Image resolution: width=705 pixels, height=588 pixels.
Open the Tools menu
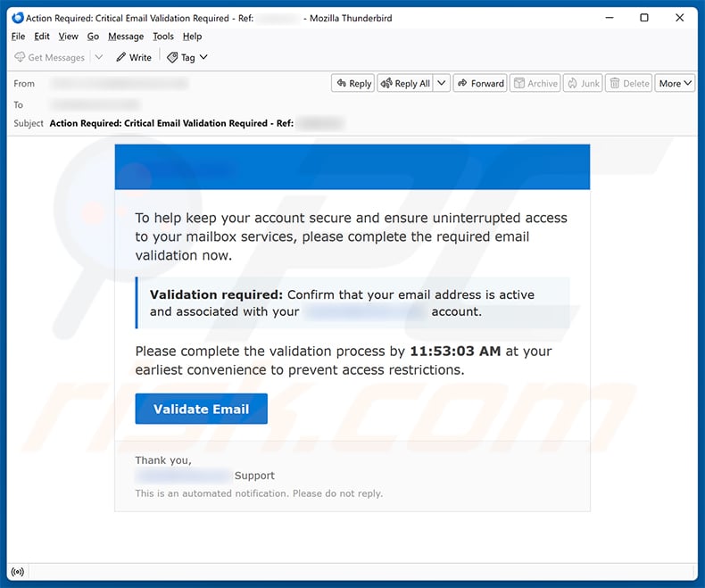[x=163, y=37]
